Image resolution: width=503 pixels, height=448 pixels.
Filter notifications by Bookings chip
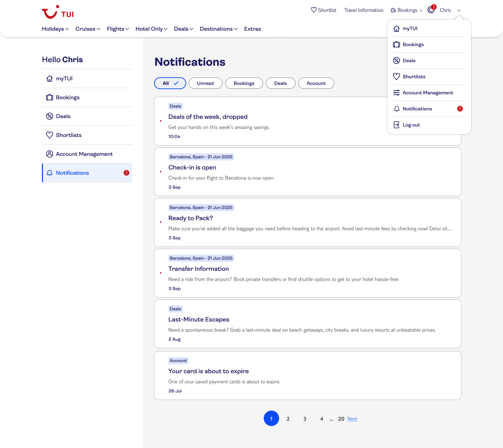244,83
